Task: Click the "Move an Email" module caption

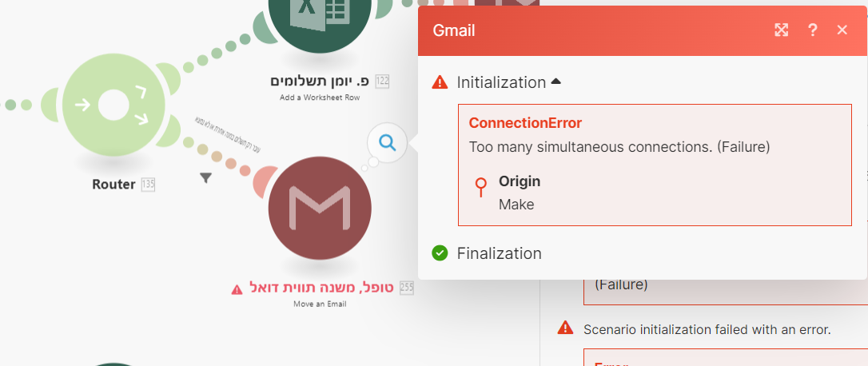Action: pos(319,304)
